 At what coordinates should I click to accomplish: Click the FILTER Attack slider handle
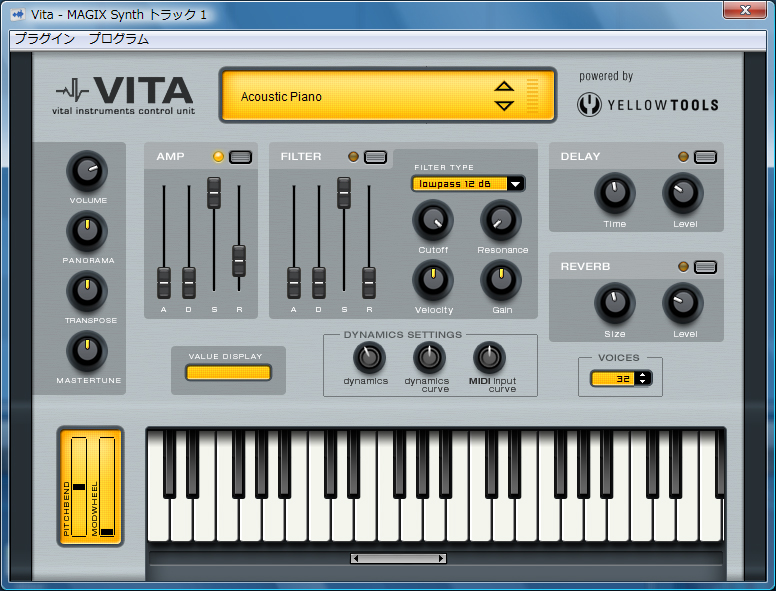click(x=294, y=283)
